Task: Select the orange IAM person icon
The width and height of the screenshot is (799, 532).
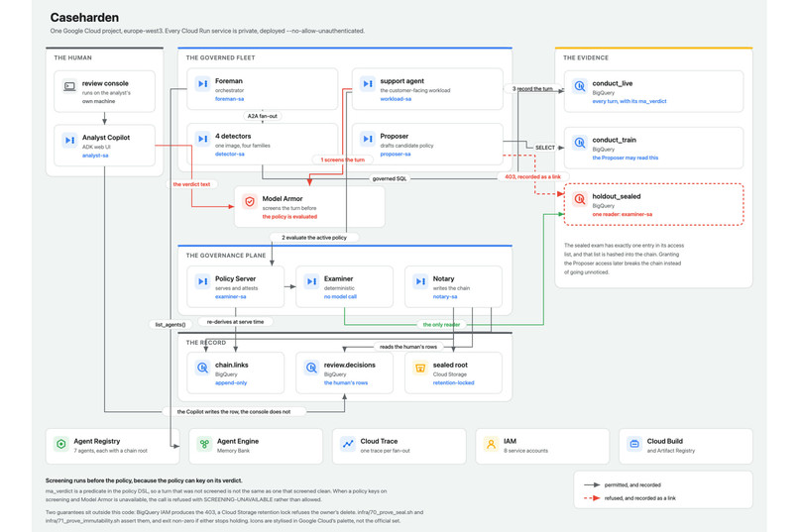Action: click(x=492, y=444)
